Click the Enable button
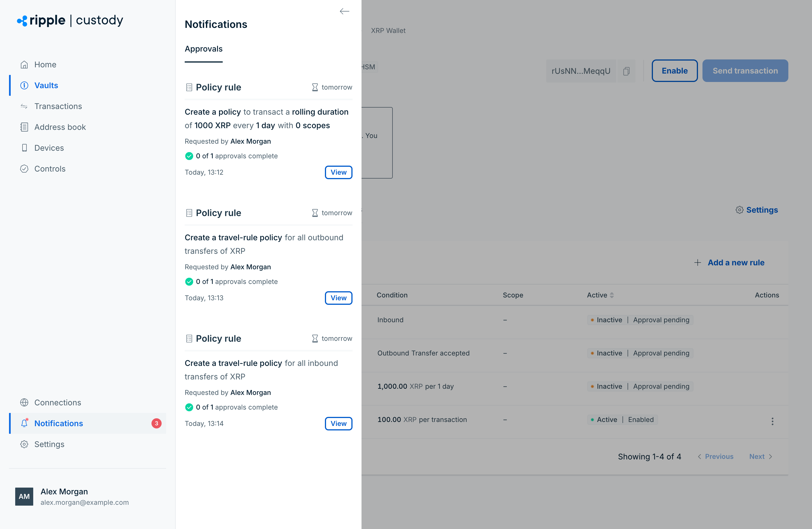Viewport: 812px width, 529px height. click(x=675, y=71)
